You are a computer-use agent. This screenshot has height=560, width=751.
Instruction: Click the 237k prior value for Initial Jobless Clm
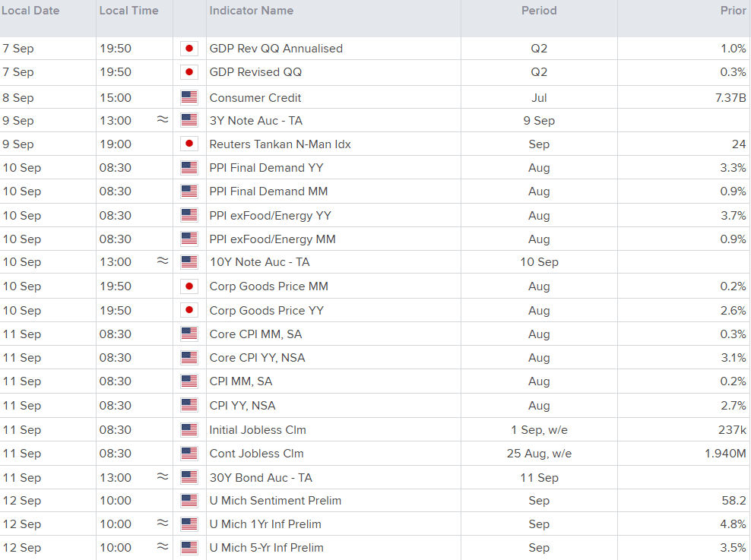[732, 430]
